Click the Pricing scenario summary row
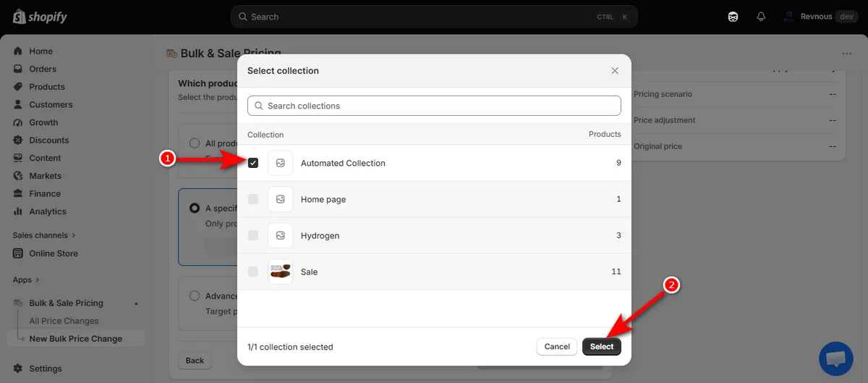The width and height of the screenshot is (868, 383). (735, 94)
